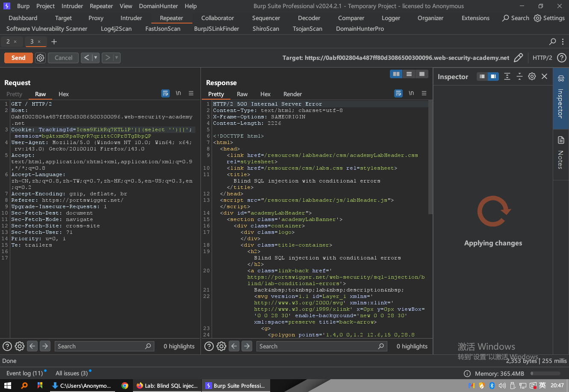The width and height of the screenshot is (569, 392).
Task: Toggle response word wrap icon
Action: click(398, 93)
